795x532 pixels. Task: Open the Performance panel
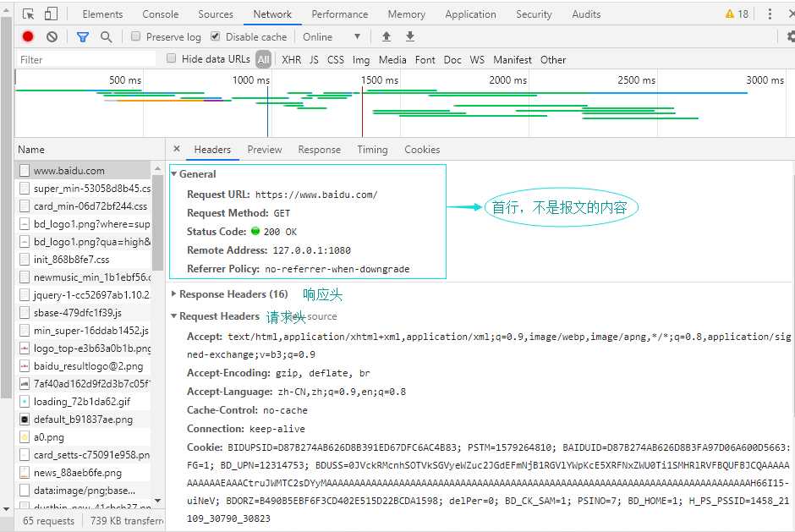340,14
